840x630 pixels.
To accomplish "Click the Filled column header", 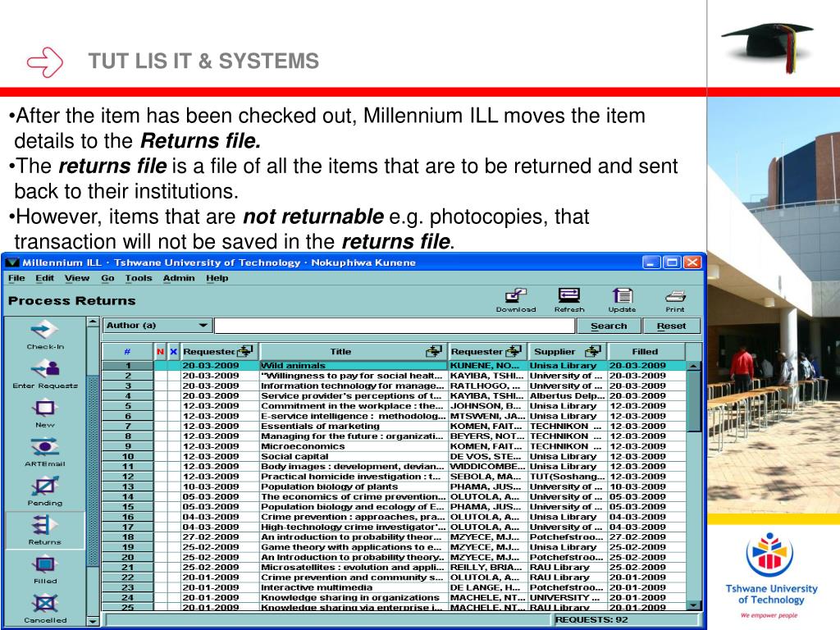I will (x=645, y=351).
